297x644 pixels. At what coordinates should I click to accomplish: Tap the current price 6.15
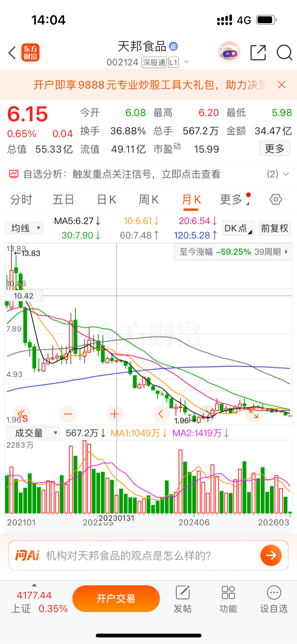pyautogui.click(x=27, y=114)
